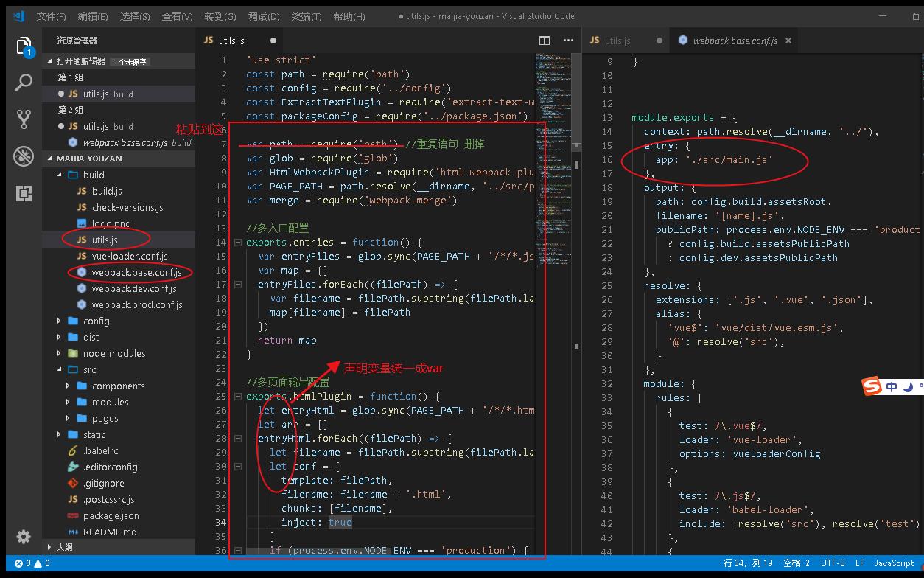Image resolution: width=924 pixels, height=578 pixels.
Task: Open check-versions.js file
Action: (118, 207)
